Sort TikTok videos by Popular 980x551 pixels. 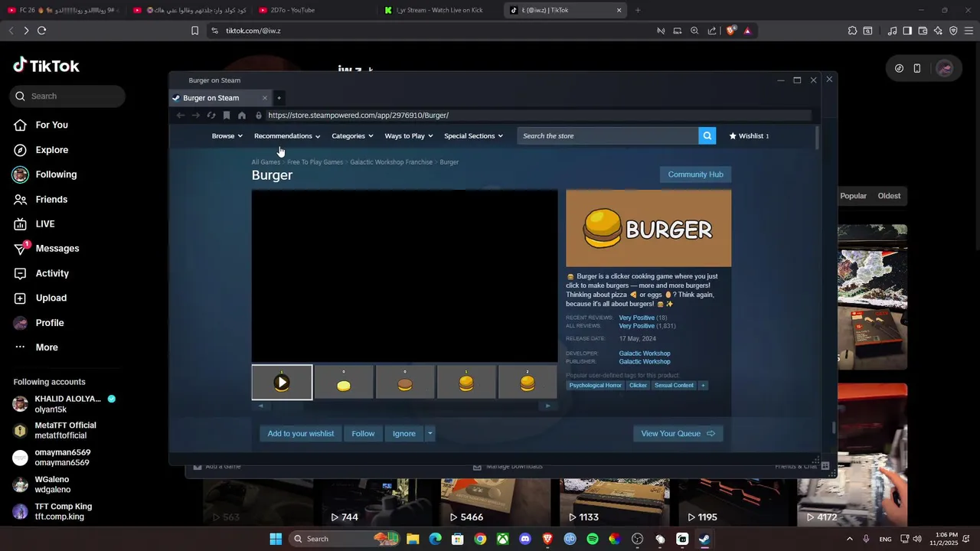click(853, 196)
